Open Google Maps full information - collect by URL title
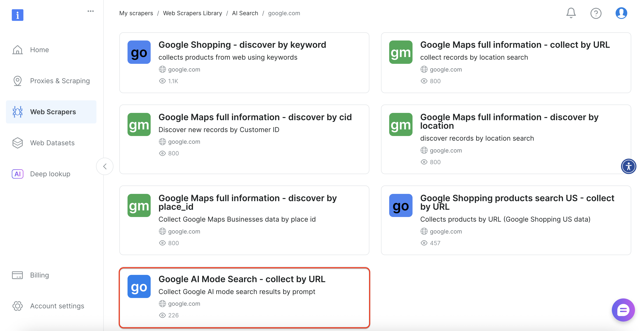644x331 pixels. [x=515, y=45]
